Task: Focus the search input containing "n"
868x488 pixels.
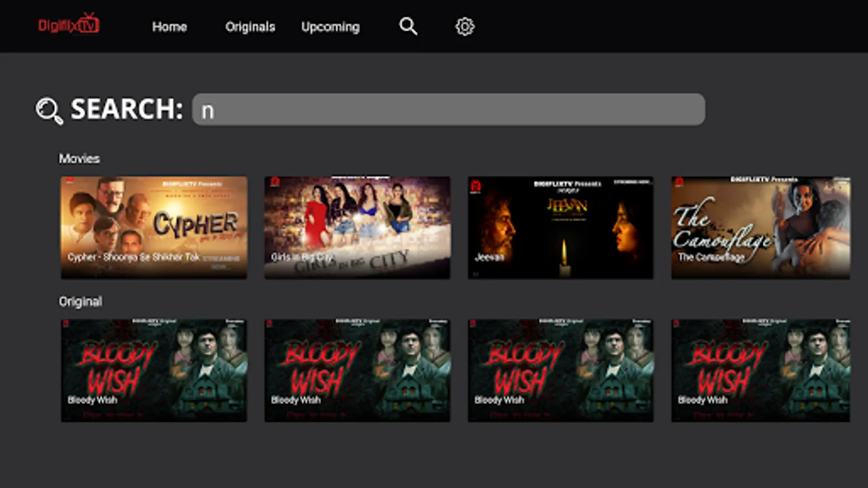Action: coord(449,110)
